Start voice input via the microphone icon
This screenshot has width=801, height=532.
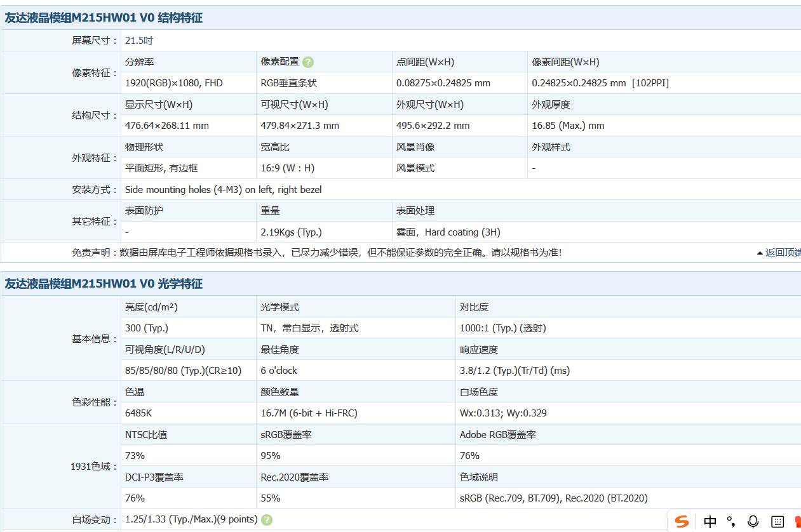(753, 521)
